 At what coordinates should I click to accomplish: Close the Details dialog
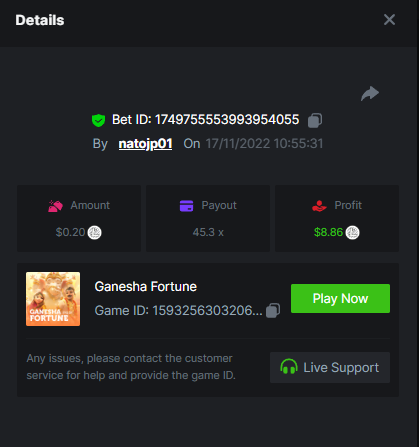pos(389,20)
